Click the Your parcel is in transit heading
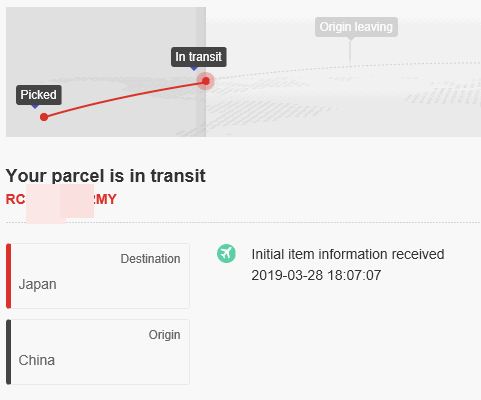 105,176
